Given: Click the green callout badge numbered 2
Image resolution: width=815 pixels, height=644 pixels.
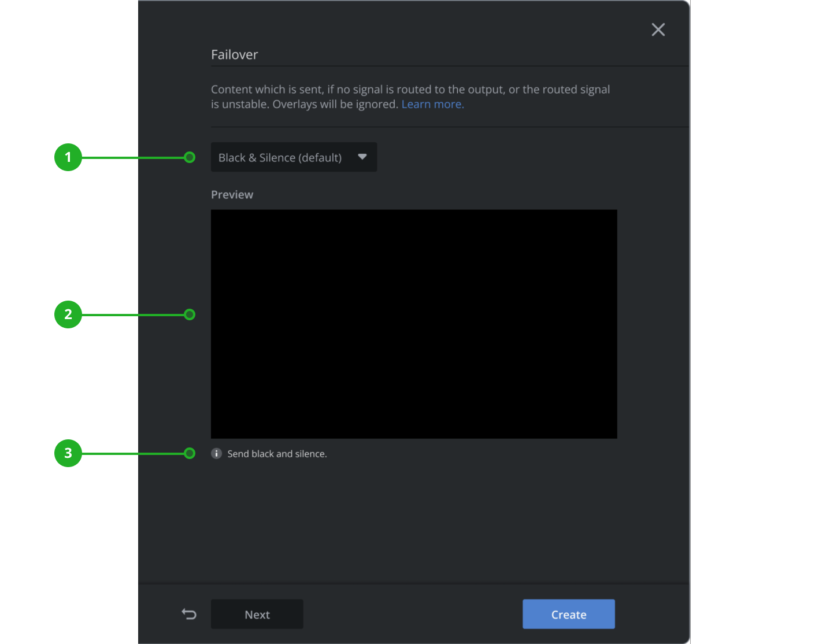Looking at the screenshot, I should click(x=68, y=314).
